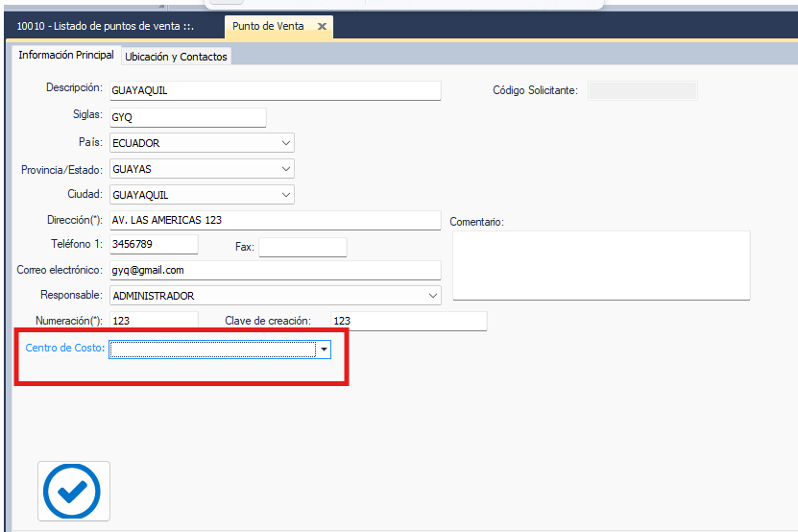Screen dimensions: 798x532
Task: Open the Provincia/Estado dropdown
Action: pyautogui.click(x=286, y=169)
